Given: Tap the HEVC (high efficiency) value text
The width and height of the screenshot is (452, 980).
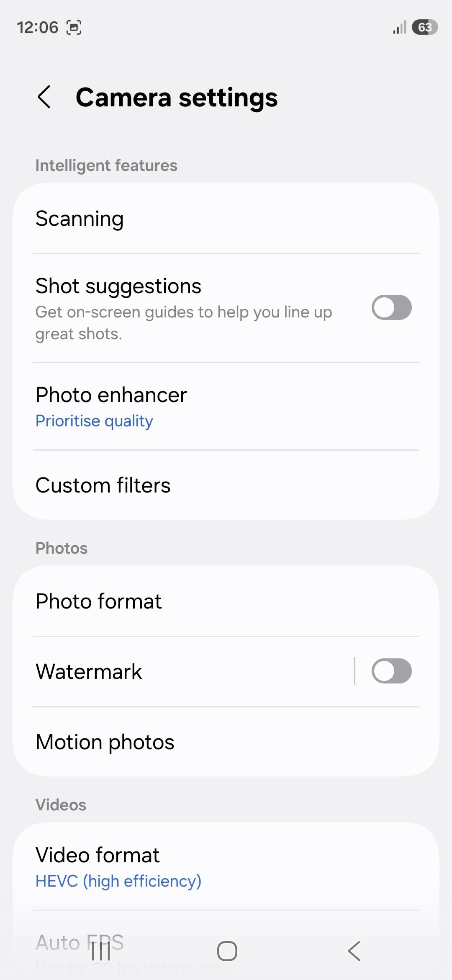Looking at the screenshot, I should tap(118, 881).
